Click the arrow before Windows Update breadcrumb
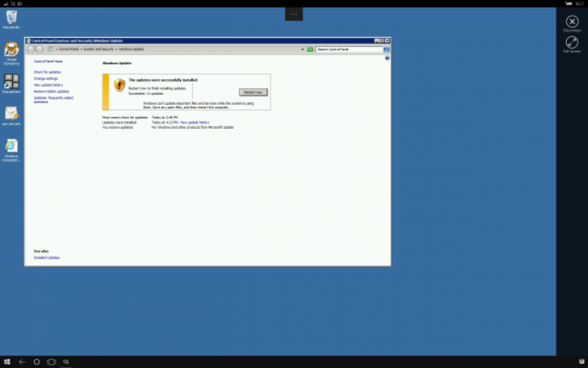588x368 pixels. (x=116, y=49)
